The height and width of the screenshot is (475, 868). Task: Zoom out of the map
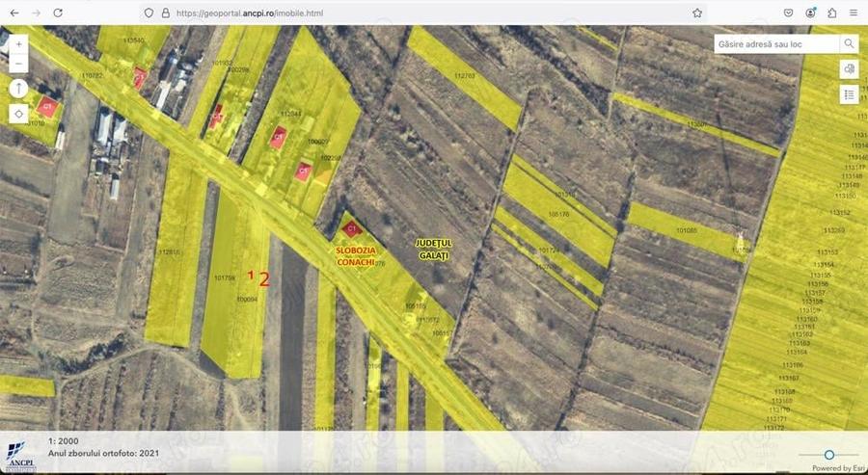pos(19,64)
